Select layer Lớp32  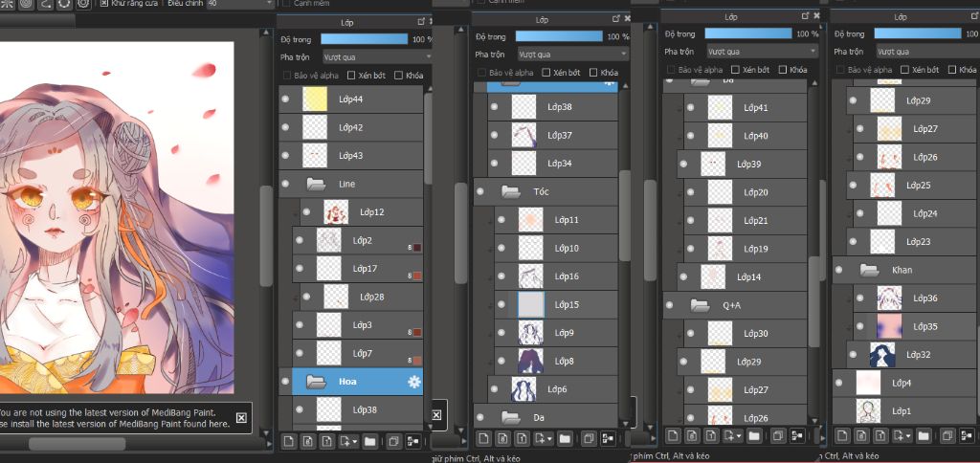click(913, 354)
